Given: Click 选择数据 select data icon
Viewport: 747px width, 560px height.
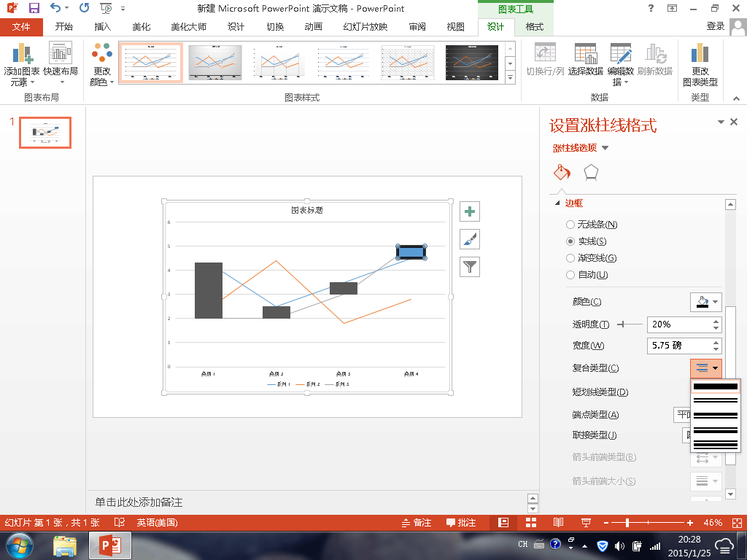Looking at the screenshot, I should click(x=586, y=60).
